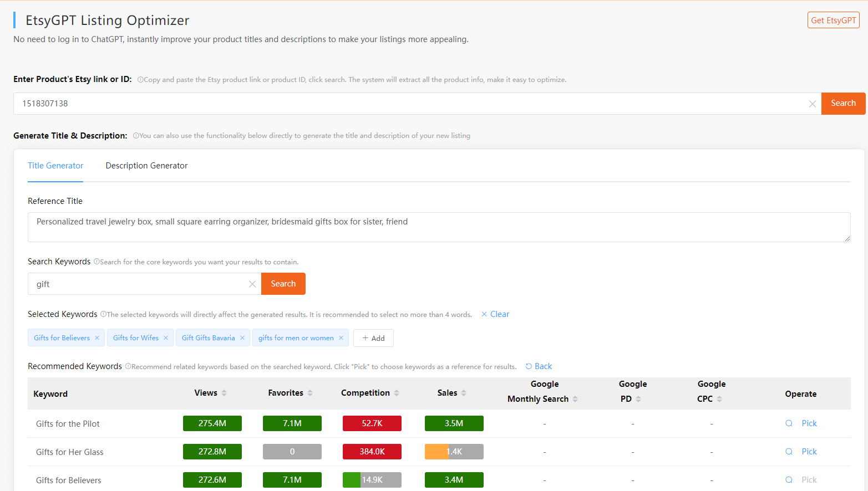Click the Add button to insert a keyword
This screenshot has height=491, width=868.
(373, 337)
